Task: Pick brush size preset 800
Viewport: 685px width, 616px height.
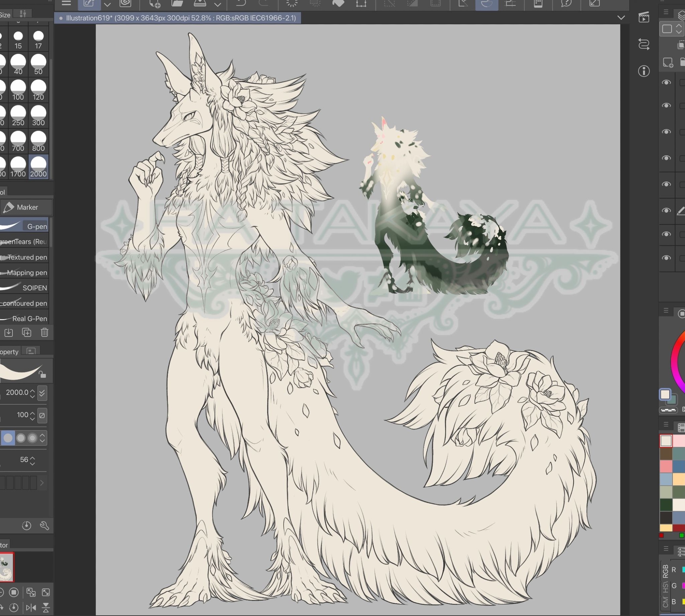Action: coord(38,142)
